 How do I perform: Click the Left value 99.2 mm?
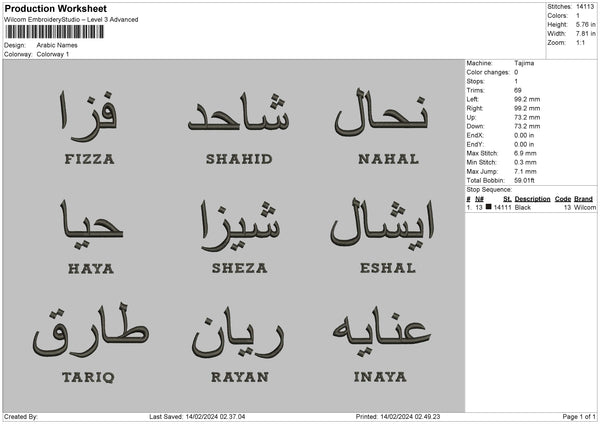[527, 99]
